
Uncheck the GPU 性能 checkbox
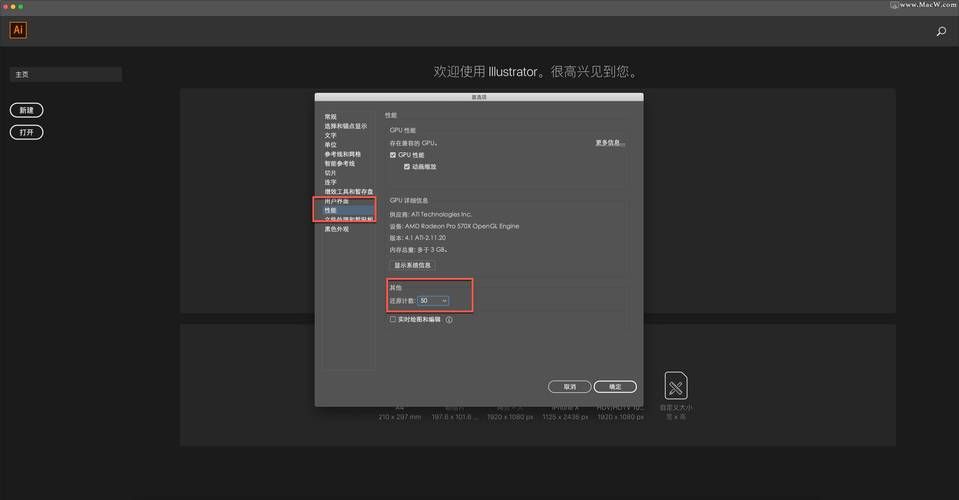tap(393, 155)
